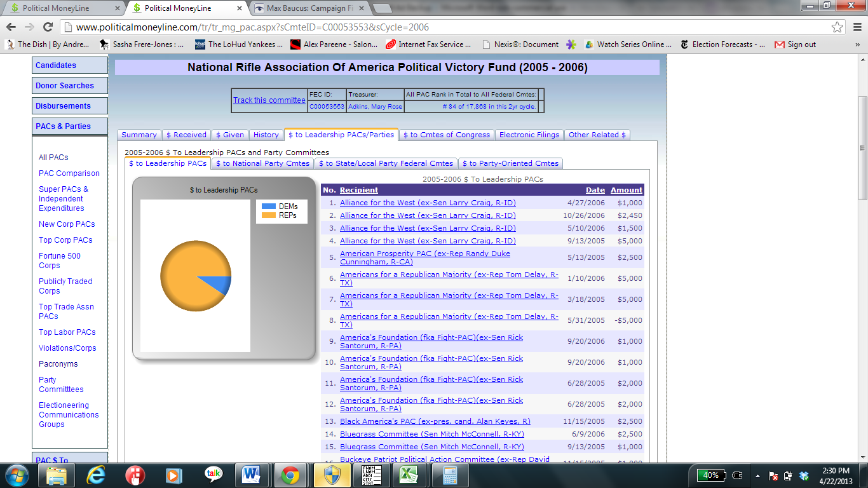Open the Internet Fax Service bookmark
This screenshot has width=868, height=488.
428,44
